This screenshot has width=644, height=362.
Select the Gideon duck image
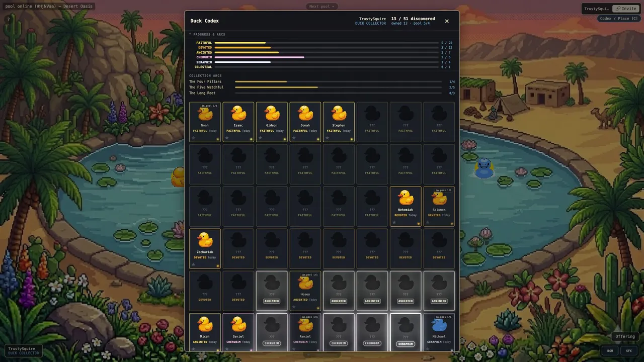(272, 113)
